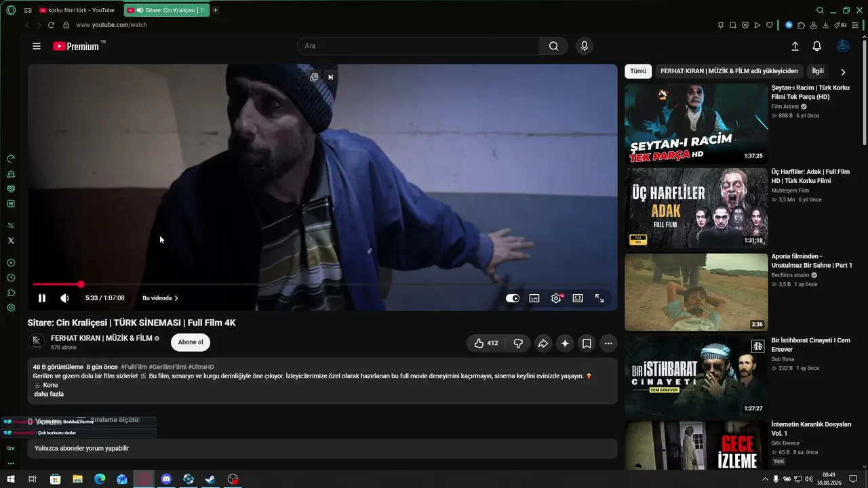Focus the YouTube 'Ara' search field
This screenshot has width=868, height=488.
coord(418,46)
